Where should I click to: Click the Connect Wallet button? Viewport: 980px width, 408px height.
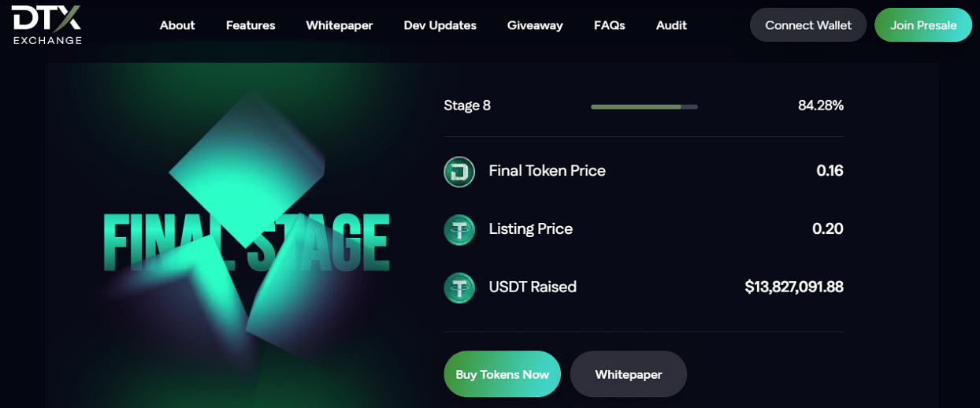pos(808,25)
